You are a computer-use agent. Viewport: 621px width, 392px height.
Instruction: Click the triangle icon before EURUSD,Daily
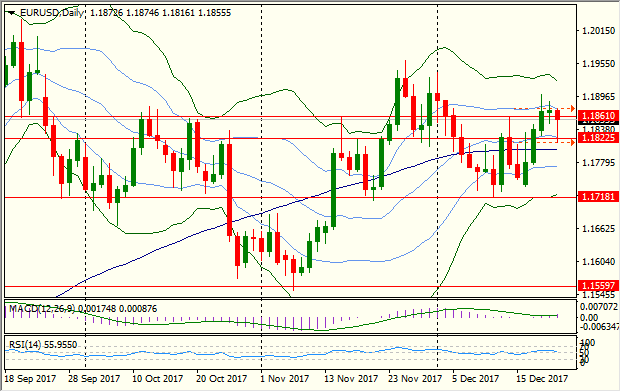pyautogui.click(x=11, y=13)
